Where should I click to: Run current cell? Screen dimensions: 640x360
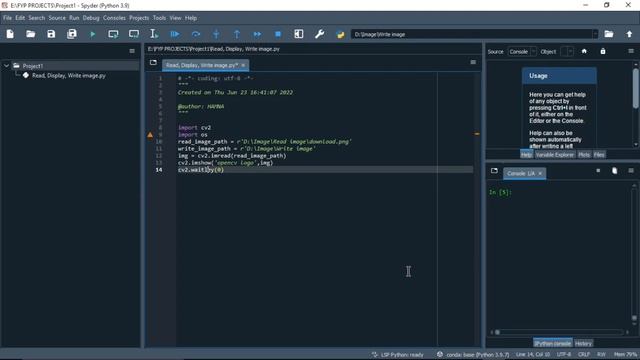tap(113, 34)
